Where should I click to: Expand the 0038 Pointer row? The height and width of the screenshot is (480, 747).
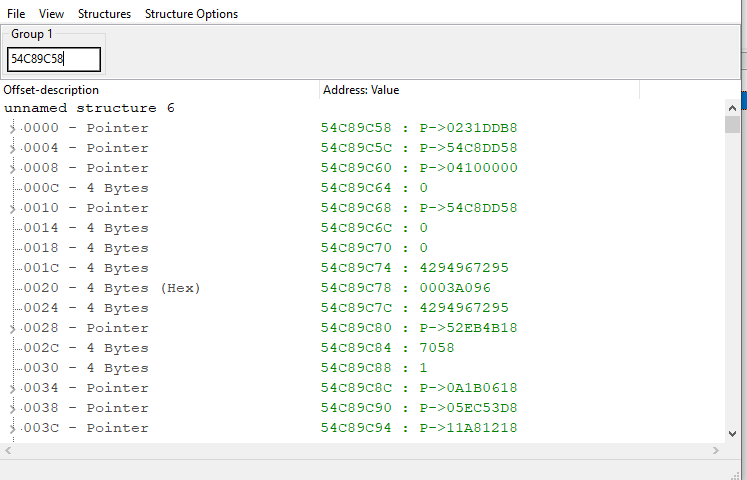click(x=12, y=408)
